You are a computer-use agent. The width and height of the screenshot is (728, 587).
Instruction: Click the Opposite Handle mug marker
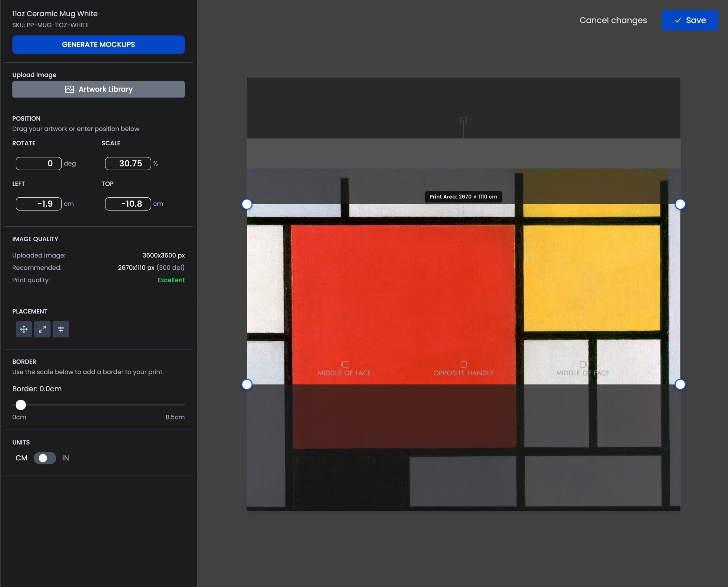tap(464, 365)
